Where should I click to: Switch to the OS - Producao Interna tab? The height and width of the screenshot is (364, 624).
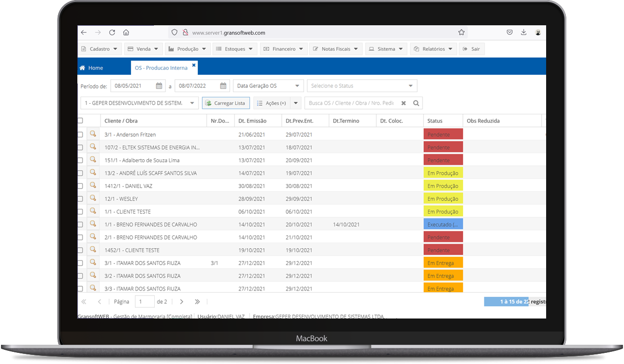click(161, 67)
